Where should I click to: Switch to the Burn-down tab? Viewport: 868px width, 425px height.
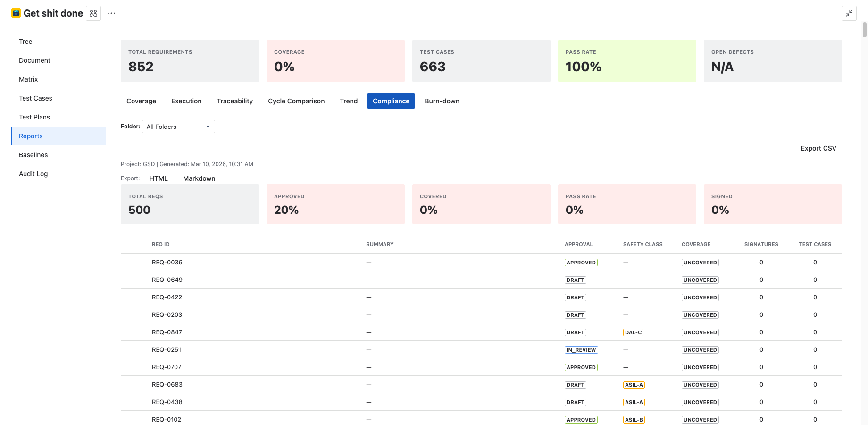[x=442, y=101]
